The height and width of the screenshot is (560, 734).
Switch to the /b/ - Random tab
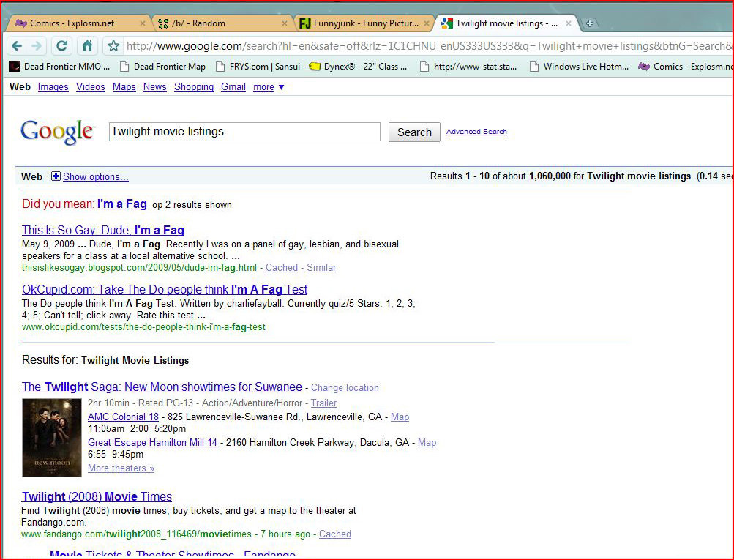click(222, 23)
